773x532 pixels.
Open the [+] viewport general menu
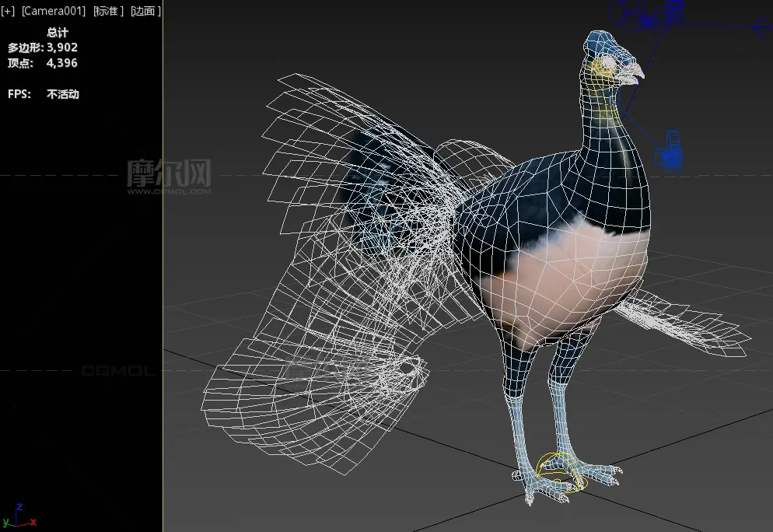coord(9,11)
